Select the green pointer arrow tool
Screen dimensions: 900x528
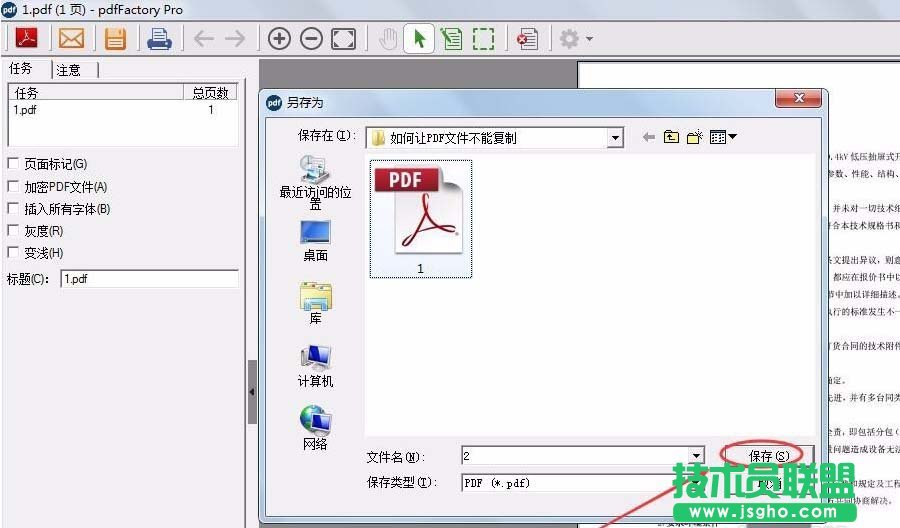coord(419,38)
